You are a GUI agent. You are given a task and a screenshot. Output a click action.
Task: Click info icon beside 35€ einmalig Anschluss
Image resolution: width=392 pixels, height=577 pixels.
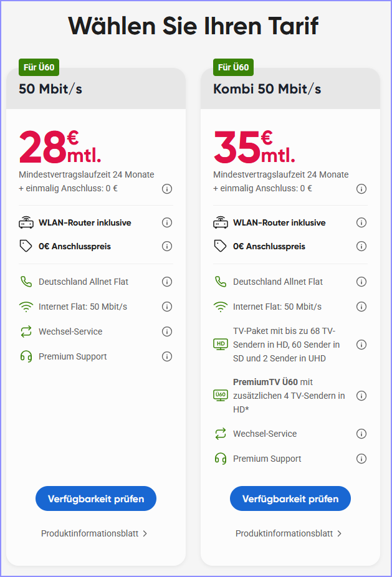[361, 189]
